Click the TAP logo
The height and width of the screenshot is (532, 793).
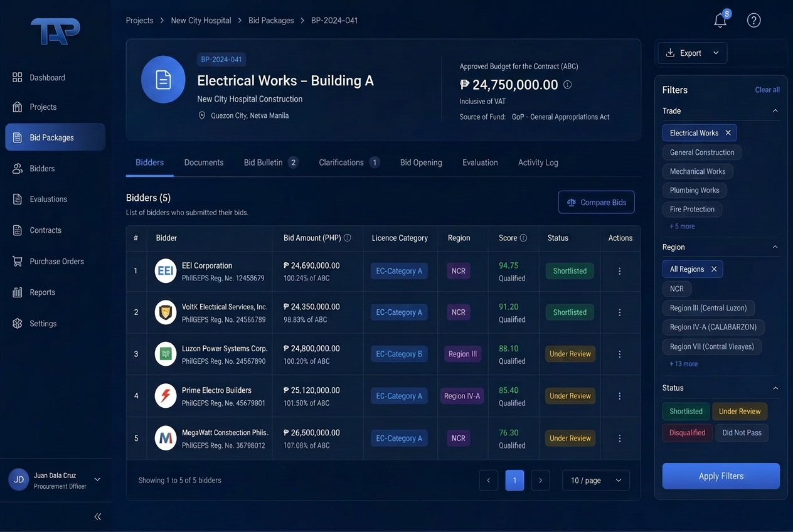(56, 31)
